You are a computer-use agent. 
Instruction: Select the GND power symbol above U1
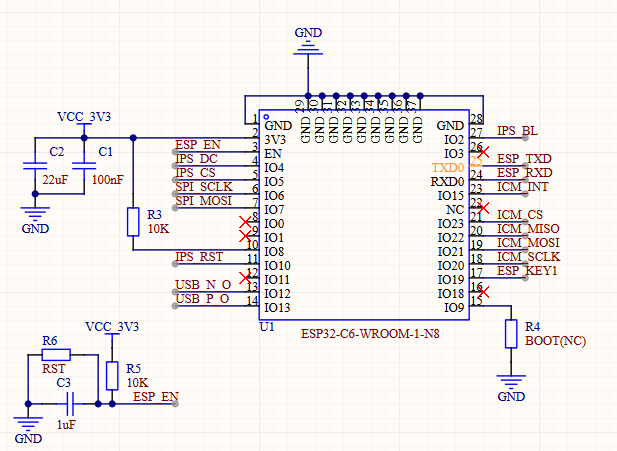click(x=308, y=41)
